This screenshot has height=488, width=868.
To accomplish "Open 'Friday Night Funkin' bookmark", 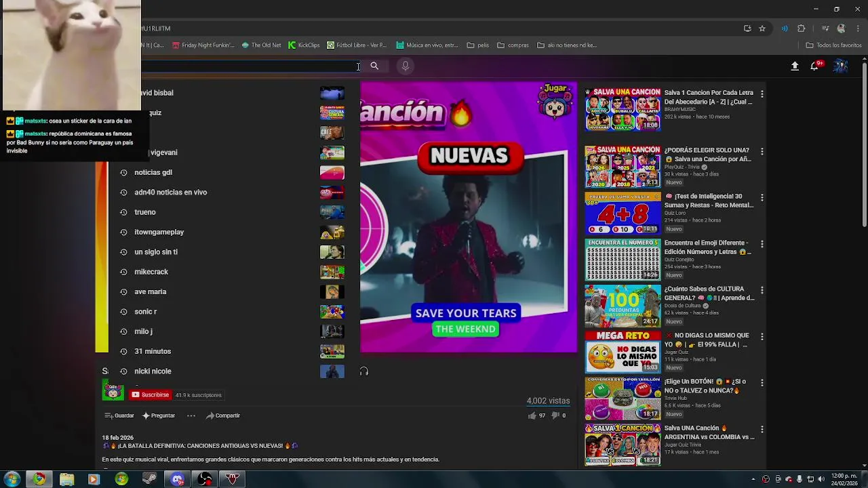I will coord(203,45).
